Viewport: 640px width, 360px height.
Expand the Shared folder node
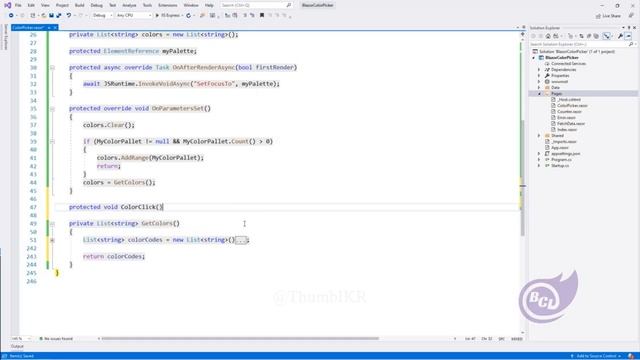click(539, 136)
